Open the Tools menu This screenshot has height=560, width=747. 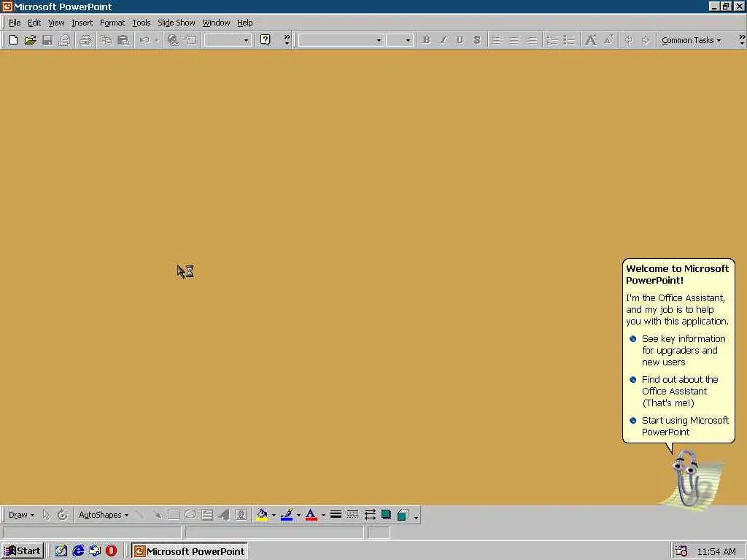click(x=141, y=23)
